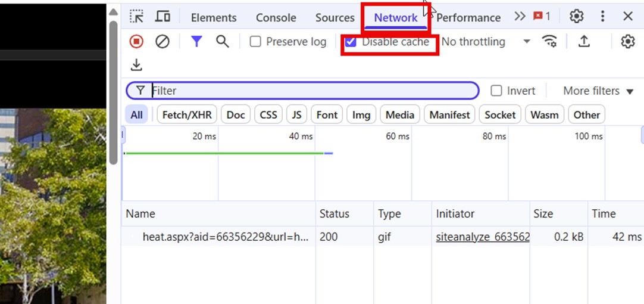Click the page vertical scrollbar thumb
Screen dimensions: 644x304
[x=113, y=92]
